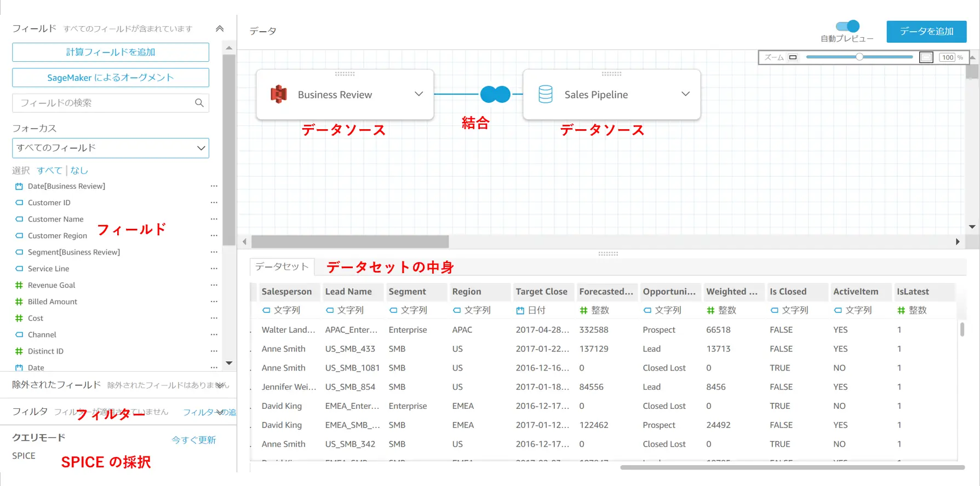Click the zoom-out small rectangle icon

click(x=793, y=57)
